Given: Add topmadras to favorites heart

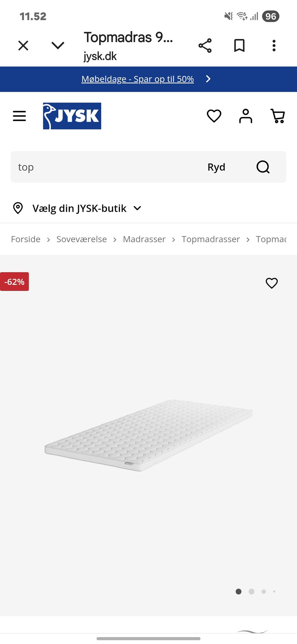Looking at the screenshot, I should [272, 283].
